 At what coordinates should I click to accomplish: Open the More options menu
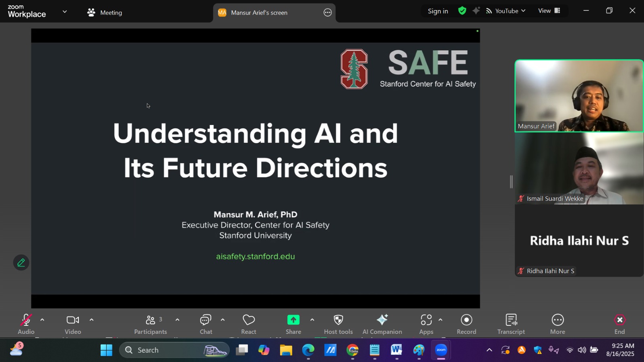557,324
